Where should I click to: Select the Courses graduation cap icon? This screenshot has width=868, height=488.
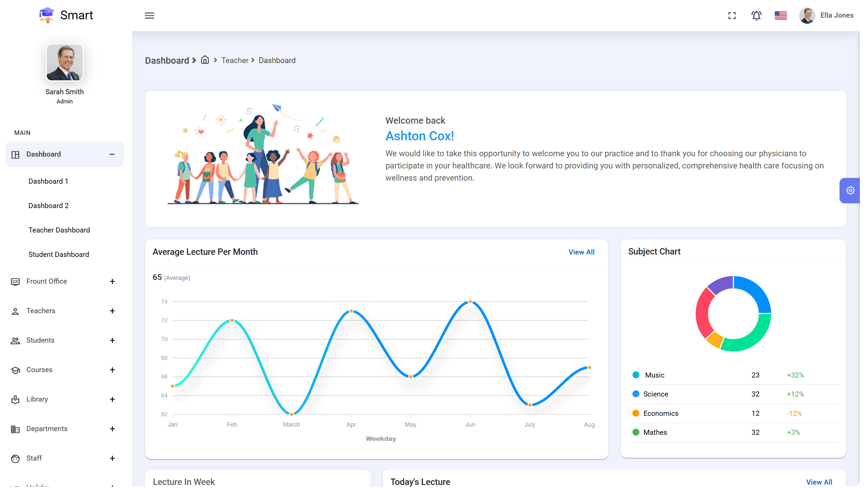tap(15, 370)
